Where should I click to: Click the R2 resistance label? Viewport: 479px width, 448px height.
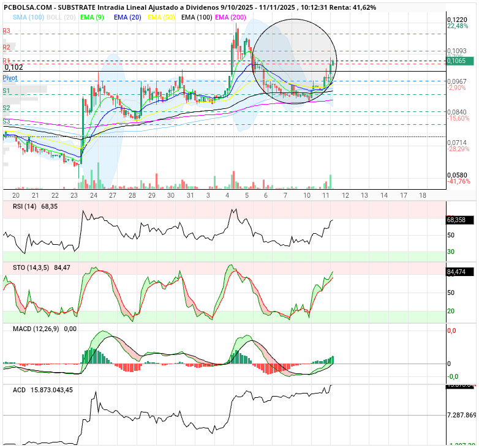[x=6, y=47]
